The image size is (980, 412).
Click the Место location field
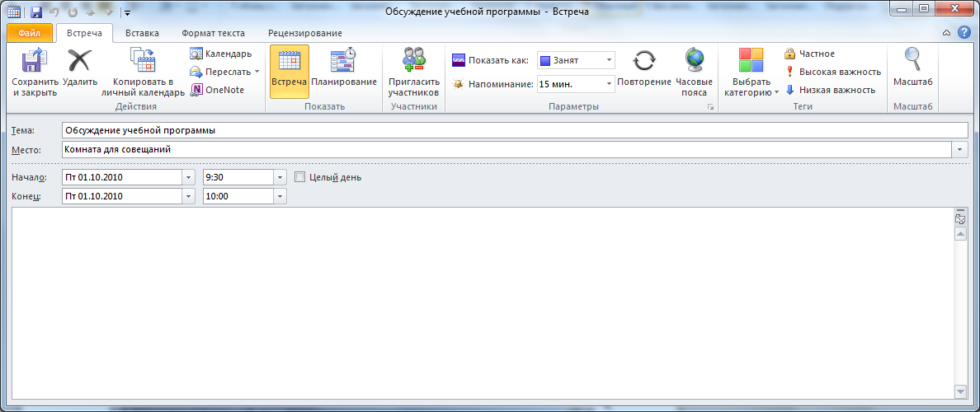[x=506, y=150]
